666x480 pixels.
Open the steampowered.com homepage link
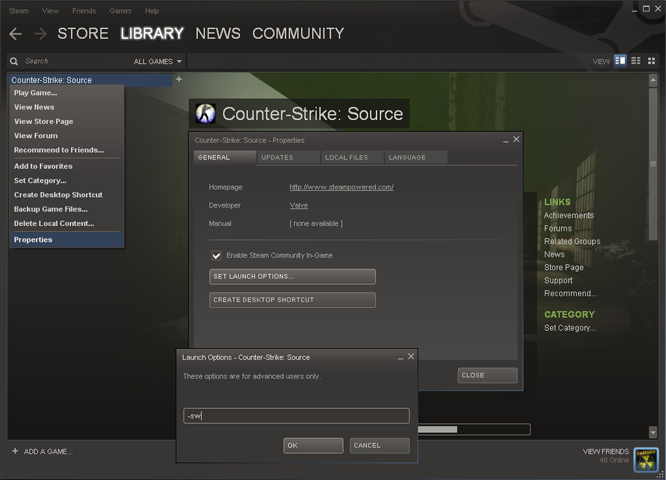(341, 187)
